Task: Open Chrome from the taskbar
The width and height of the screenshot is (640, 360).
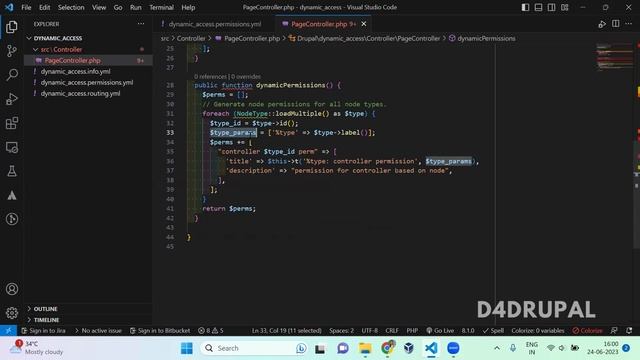Action: (x=387, y=348)
